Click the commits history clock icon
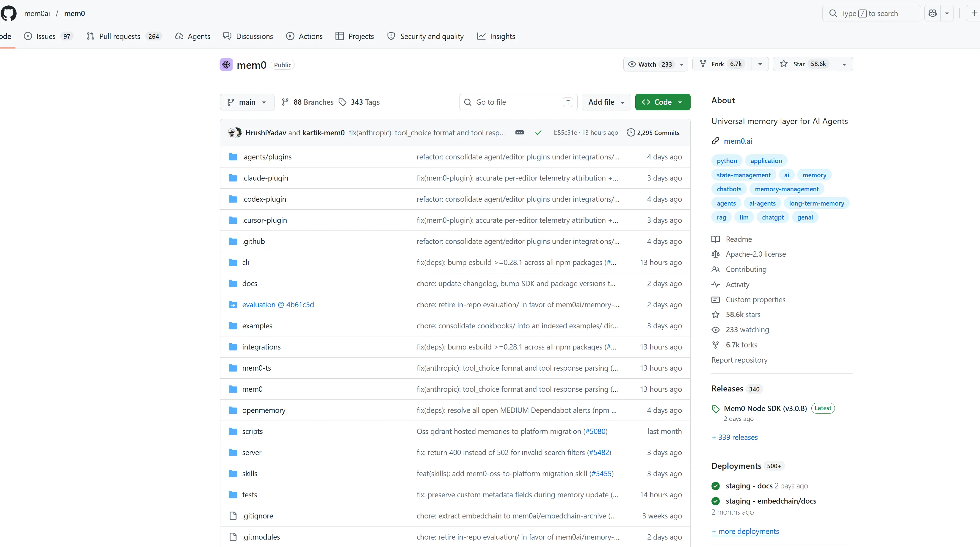 631,132
